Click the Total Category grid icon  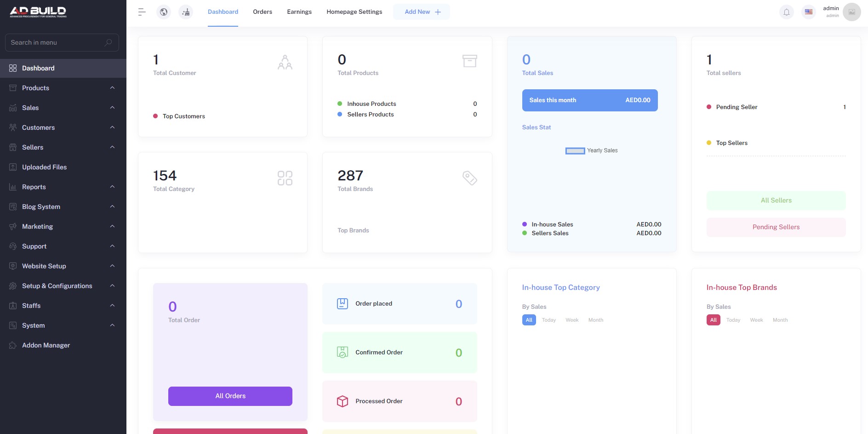(x=285, y=178)
